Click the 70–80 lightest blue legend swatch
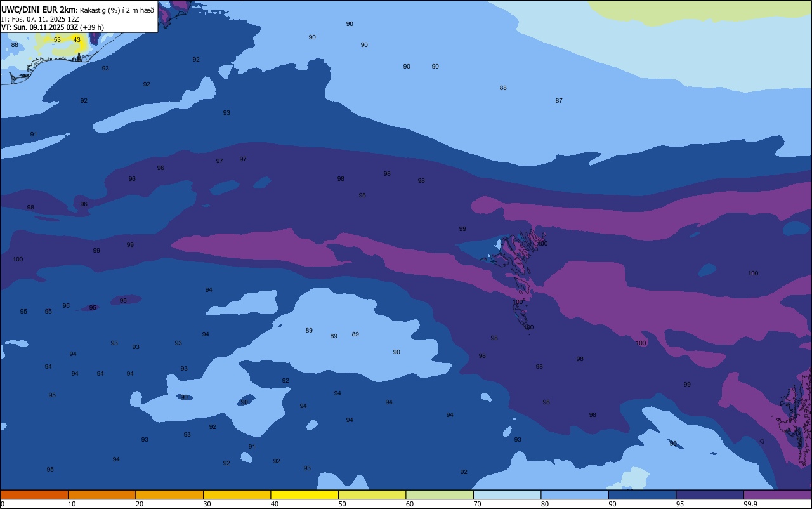 [507, 494]
